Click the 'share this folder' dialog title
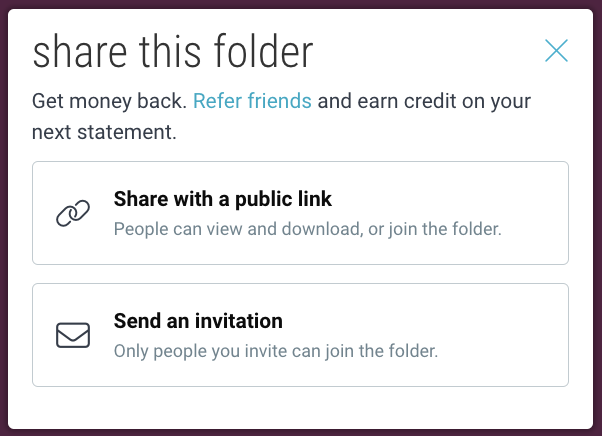Screen dimensions: 602x436 (173, 51)
